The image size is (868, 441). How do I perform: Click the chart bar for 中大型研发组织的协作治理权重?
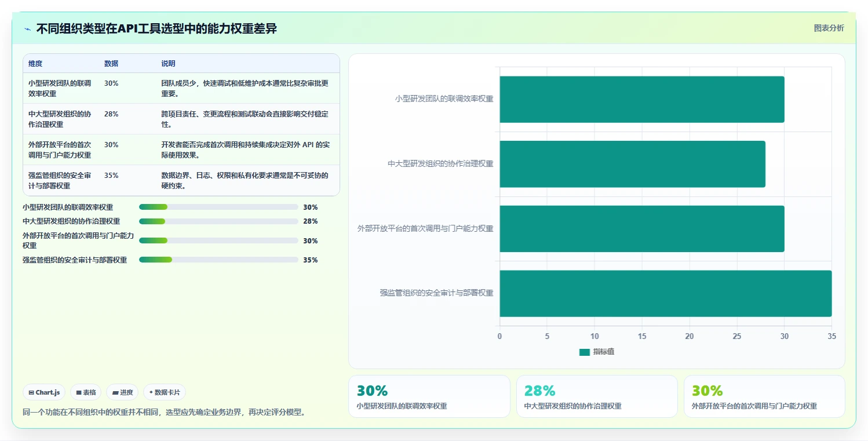pos(632,164)
